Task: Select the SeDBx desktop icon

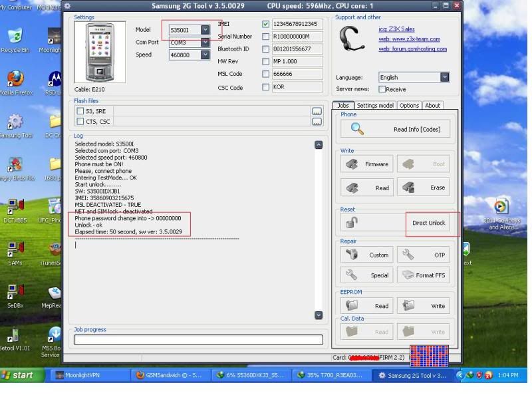Action: (x=15, y=296)
